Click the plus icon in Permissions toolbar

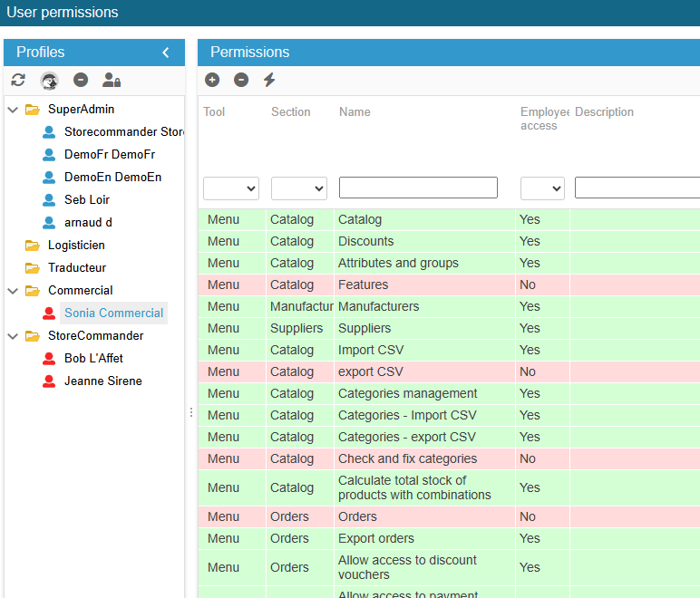tap(212, 80)
